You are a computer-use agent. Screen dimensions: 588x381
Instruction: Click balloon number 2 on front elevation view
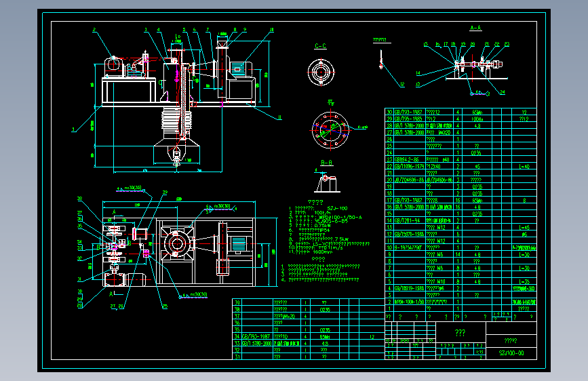coord(94,30)
